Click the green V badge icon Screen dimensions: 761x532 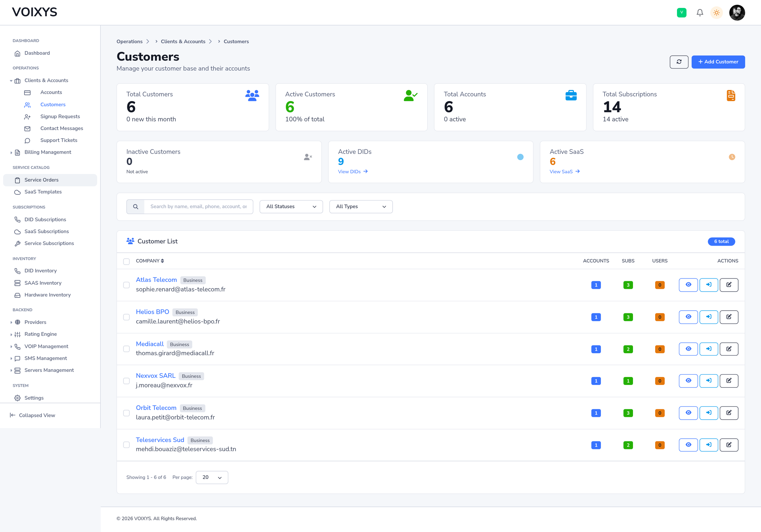pyautogui.click(x=681, y=13)
